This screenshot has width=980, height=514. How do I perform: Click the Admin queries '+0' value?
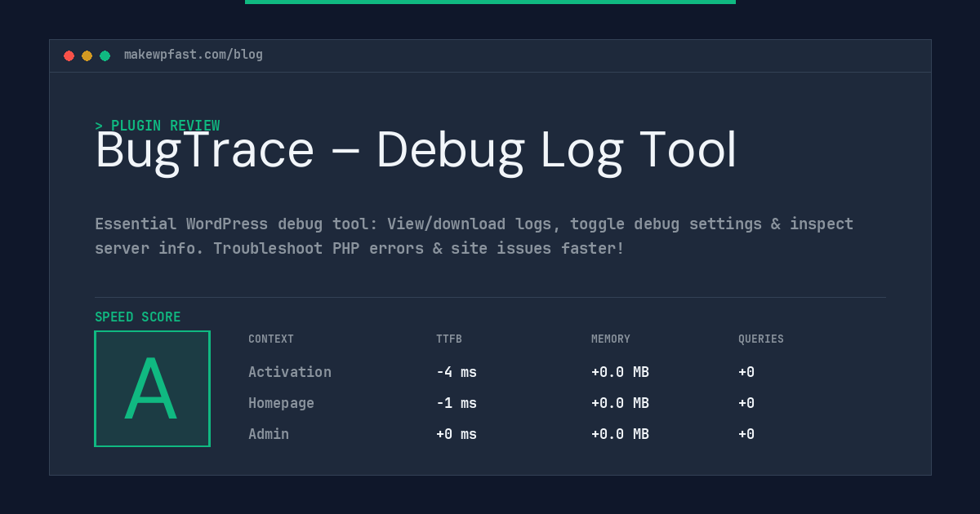pos(746,434)
